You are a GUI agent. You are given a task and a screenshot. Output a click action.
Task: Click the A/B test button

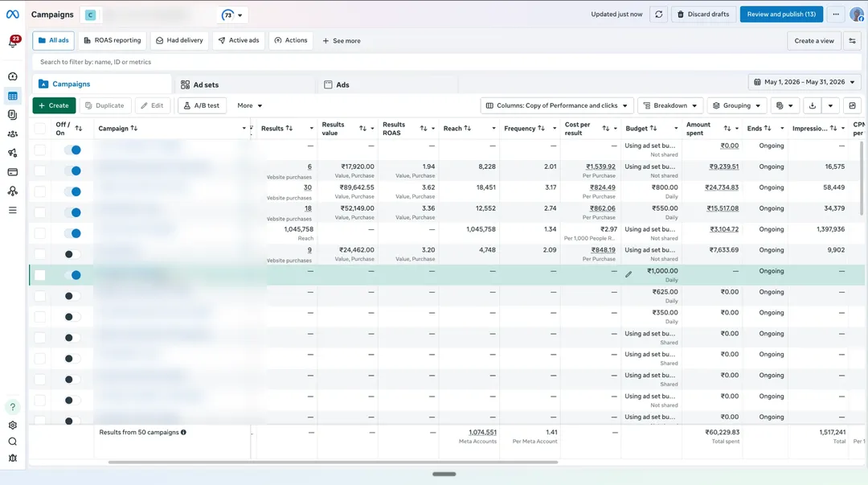pos(202,105)
